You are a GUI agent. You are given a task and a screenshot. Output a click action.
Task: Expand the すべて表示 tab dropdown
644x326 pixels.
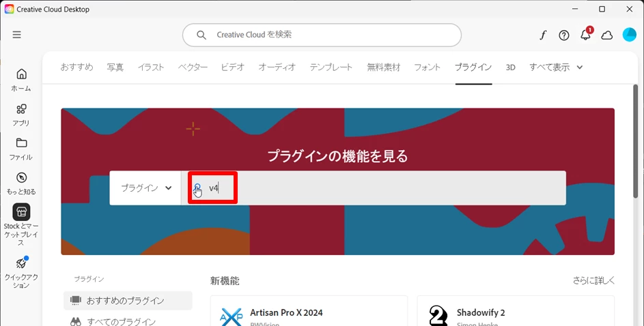[x=556, y=68]
